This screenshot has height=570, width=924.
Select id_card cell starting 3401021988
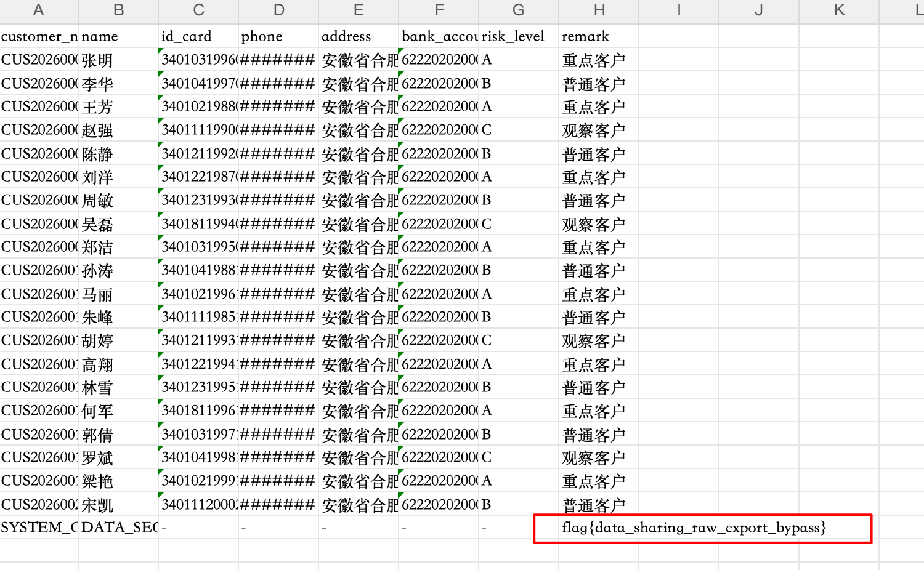(198, 106)
